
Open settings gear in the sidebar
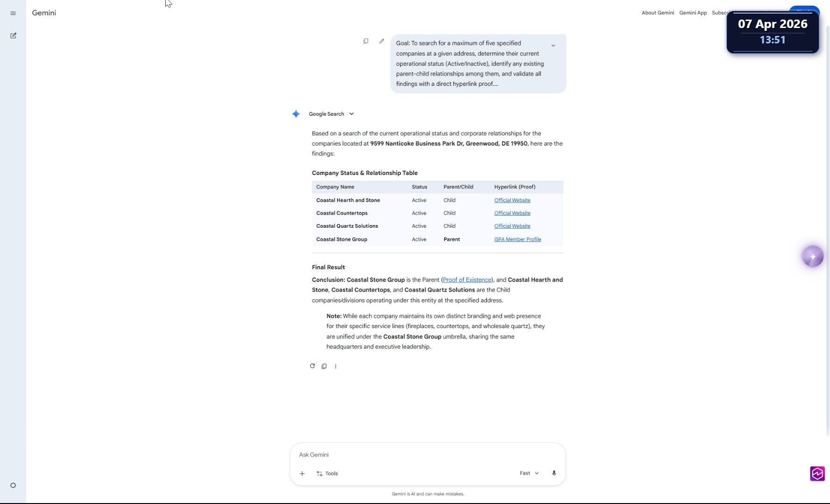pyautogui.click(x=13, y=485)
